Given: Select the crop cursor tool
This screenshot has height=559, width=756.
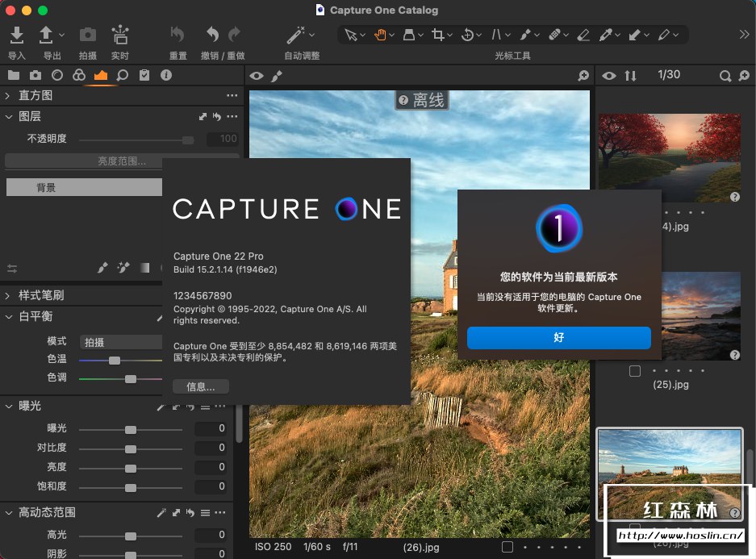Looking at the screenshot, I should tap(437, 35).
